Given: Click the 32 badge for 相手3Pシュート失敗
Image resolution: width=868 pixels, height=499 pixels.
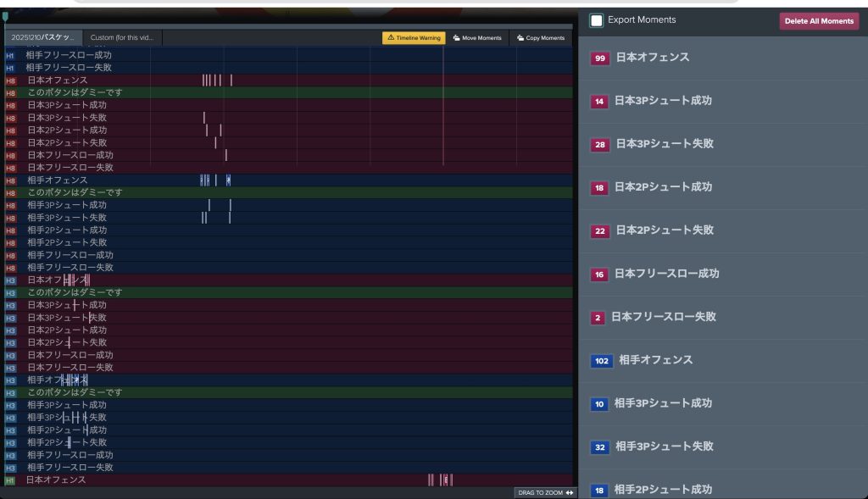Looking at the screenshot, I should [599, 447].
